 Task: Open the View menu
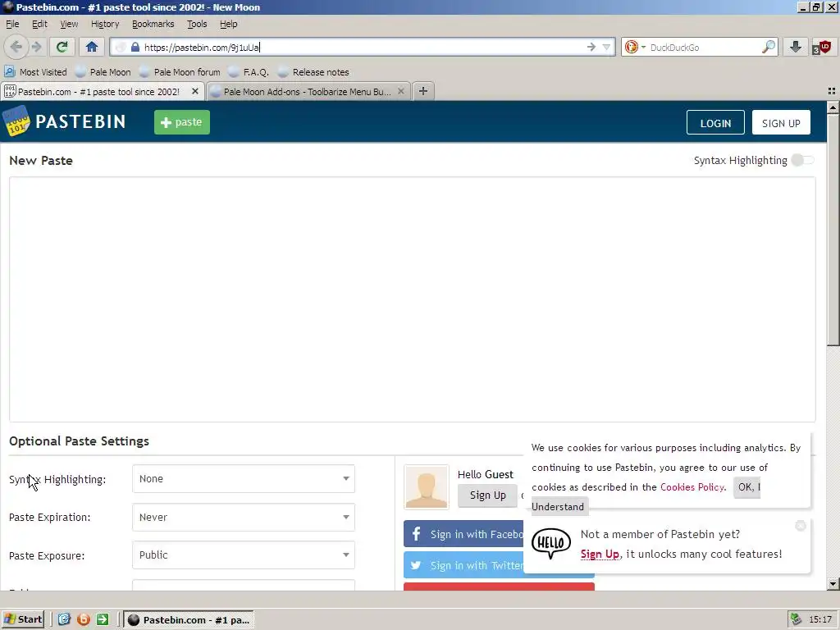pyautogui.click(x=69, y=24)
